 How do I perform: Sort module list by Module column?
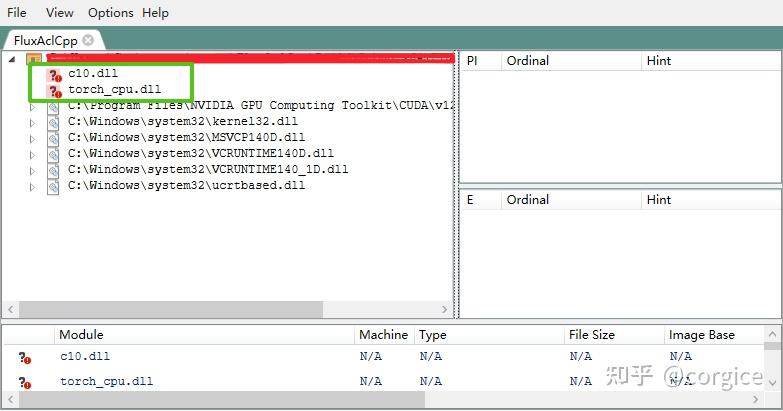click(x=204, y=335)
